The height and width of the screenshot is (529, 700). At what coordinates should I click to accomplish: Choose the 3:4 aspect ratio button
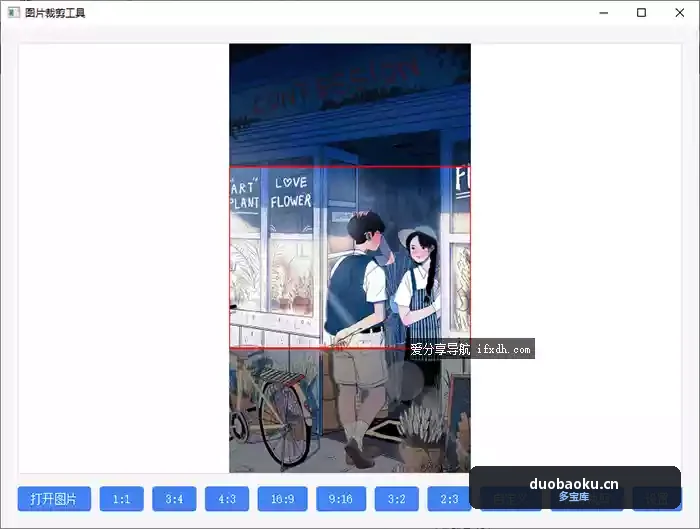click(x=174, y=499)
